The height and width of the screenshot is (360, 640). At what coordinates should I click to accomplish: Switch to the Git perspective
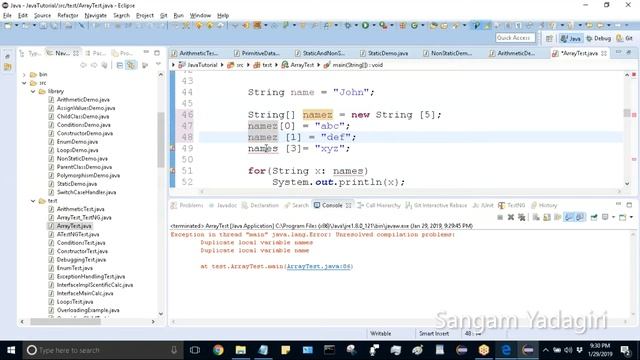[x=625, y=38]
